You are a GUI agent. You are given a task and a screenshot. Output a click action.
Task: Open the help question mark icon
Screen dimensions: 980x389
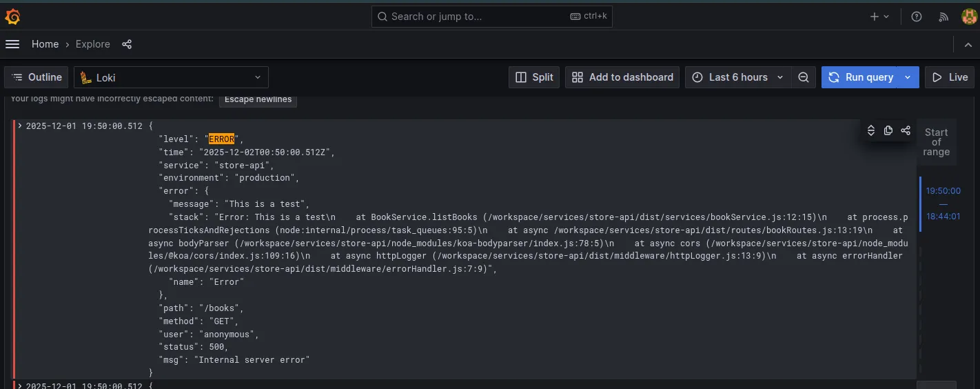(917, 17)
